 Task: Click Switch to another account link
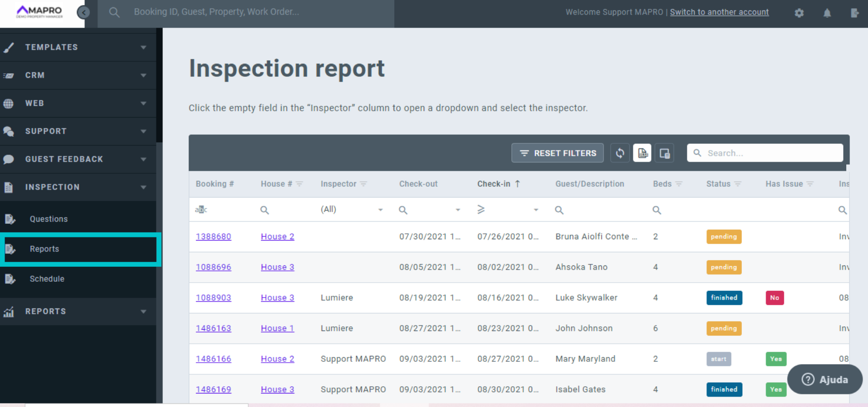(x=719, y=12)
